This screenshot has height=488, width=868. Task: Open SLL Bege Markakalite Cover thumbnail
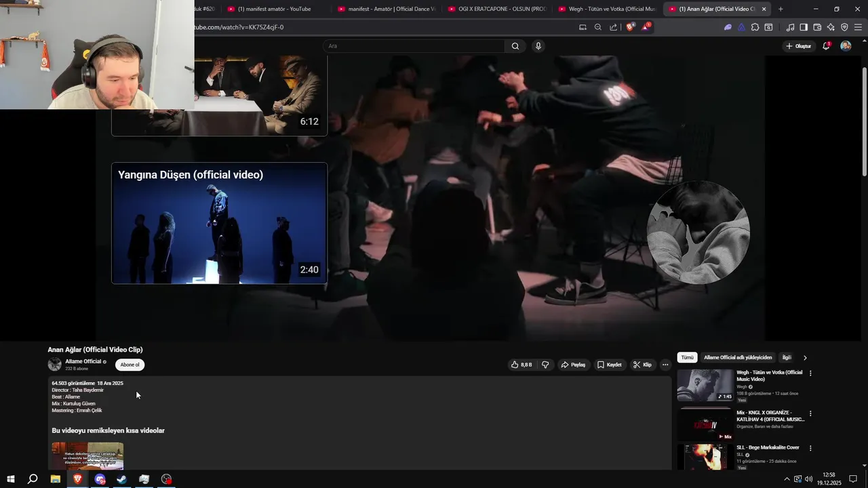[x=705, y=457]
